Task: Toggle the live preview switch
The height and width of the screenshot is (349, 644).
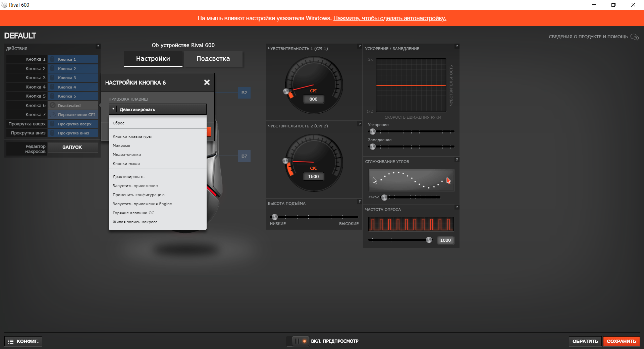Action: point(298,341)
